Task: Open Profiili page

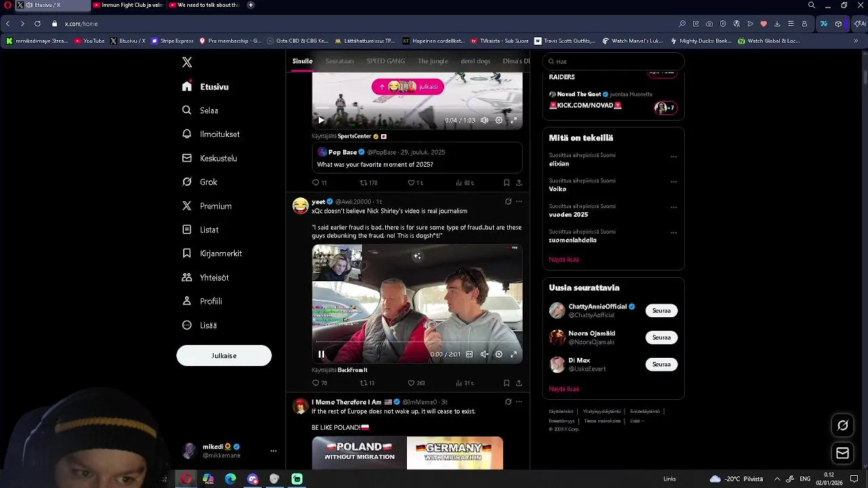Action: (x=202, y=301)
